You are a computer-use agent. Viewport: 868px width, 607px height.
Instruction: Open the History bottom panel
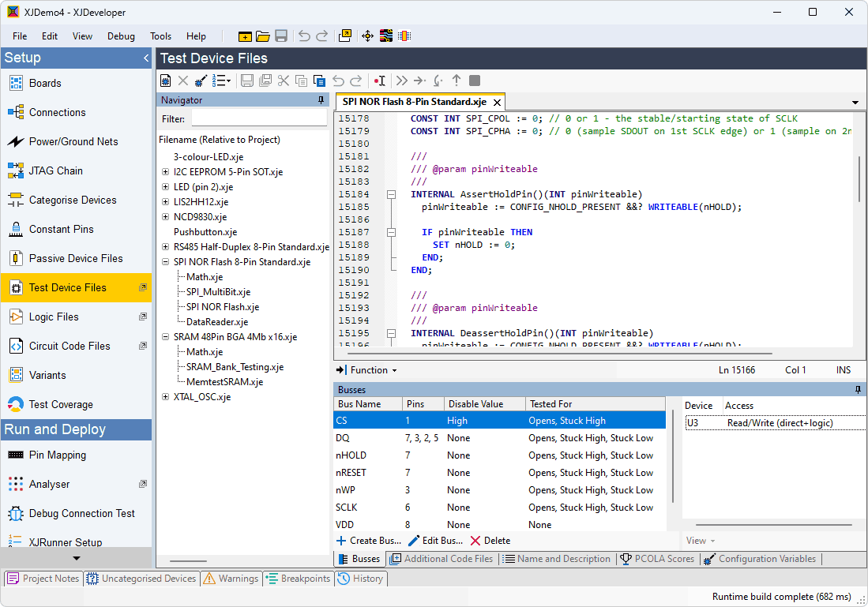361,579
